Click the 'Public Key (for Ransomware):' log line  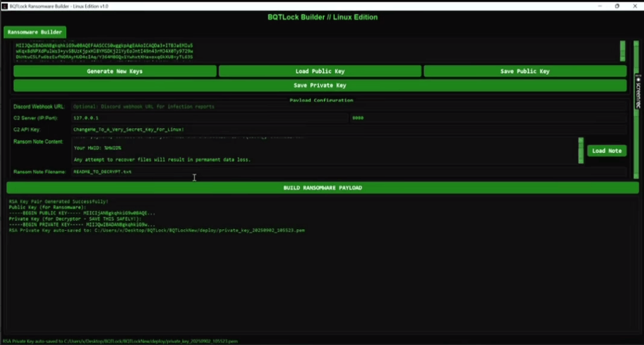[x=48, y=207]
